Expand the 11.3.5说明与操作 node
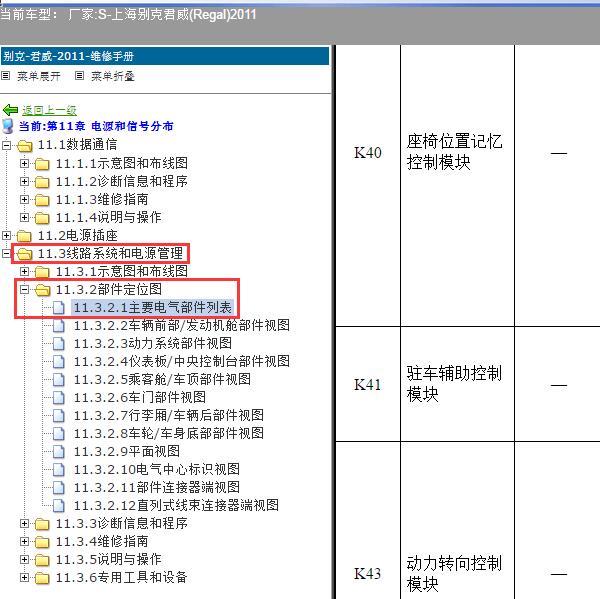600x599 pixels. tap(24, 559)
